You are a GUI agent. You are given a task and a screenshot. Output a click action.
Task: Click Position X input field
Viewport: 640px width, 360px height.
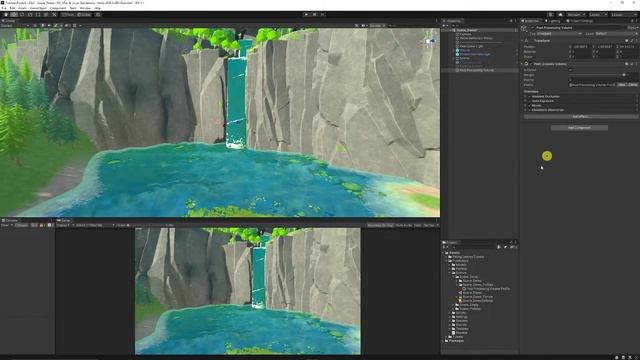[x=582, y=47]
